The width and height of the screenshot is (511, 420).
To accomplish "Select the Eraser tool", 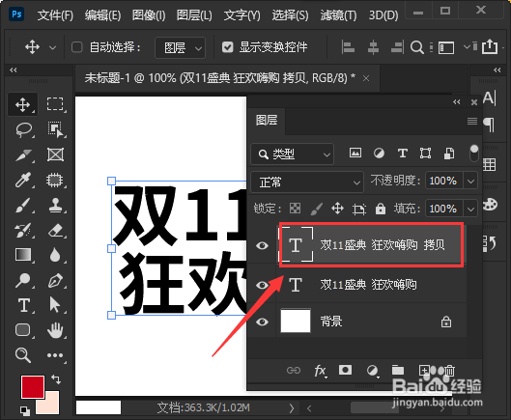I will 55,231.
